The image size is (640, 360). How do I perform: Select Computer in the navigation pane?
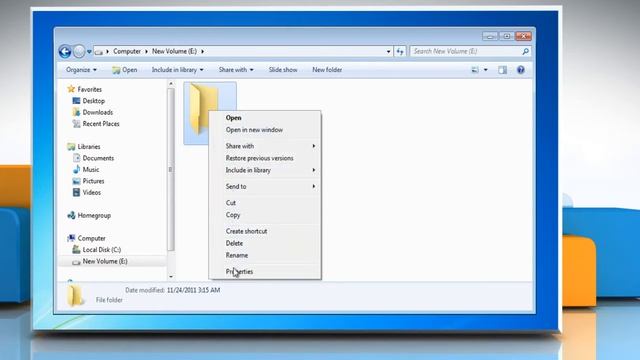pyautogui.click(x=91, y=238)
